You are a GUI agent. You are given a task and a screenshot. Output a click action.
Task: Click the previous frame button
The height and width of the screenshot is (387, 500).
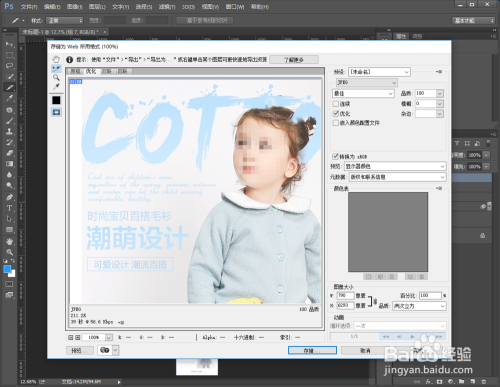click(x=399, y=337)
